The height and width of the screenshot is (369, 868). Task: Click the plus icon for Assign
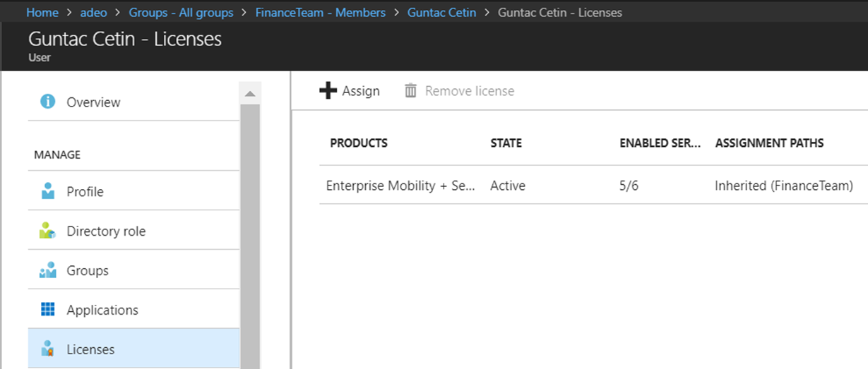(328, 90)
